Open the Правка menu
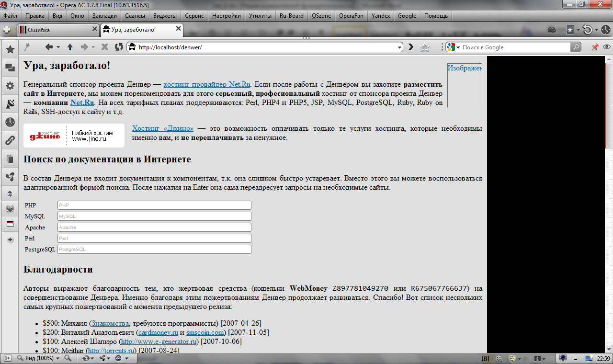 click(35, 15)
